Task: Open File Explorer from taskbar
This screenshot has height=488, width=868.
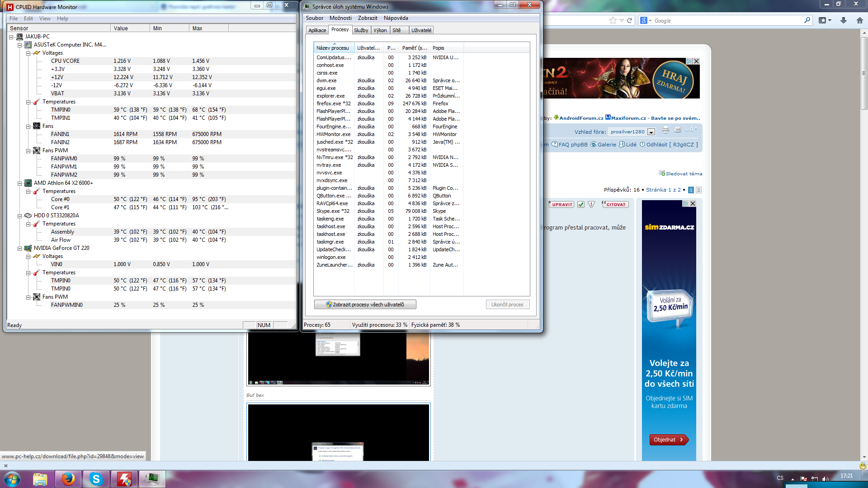Action: tap(40, 479)
